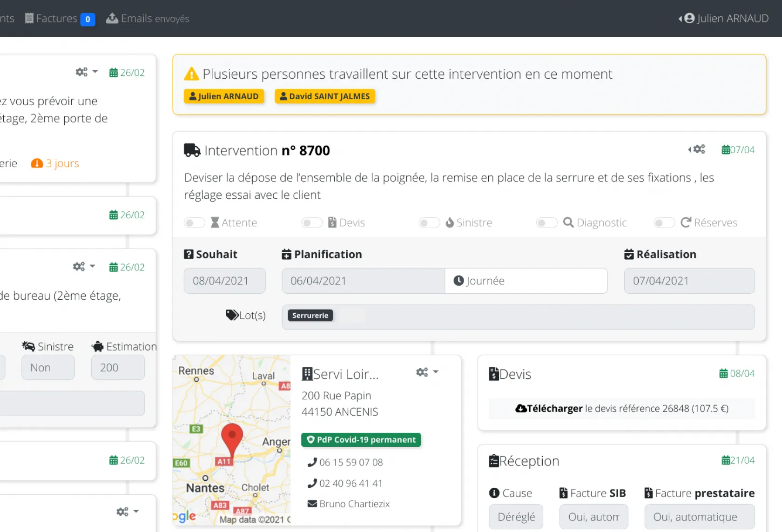Click the Planification date field 06/04/2021
782x532 pixels.
click(363, 281)
